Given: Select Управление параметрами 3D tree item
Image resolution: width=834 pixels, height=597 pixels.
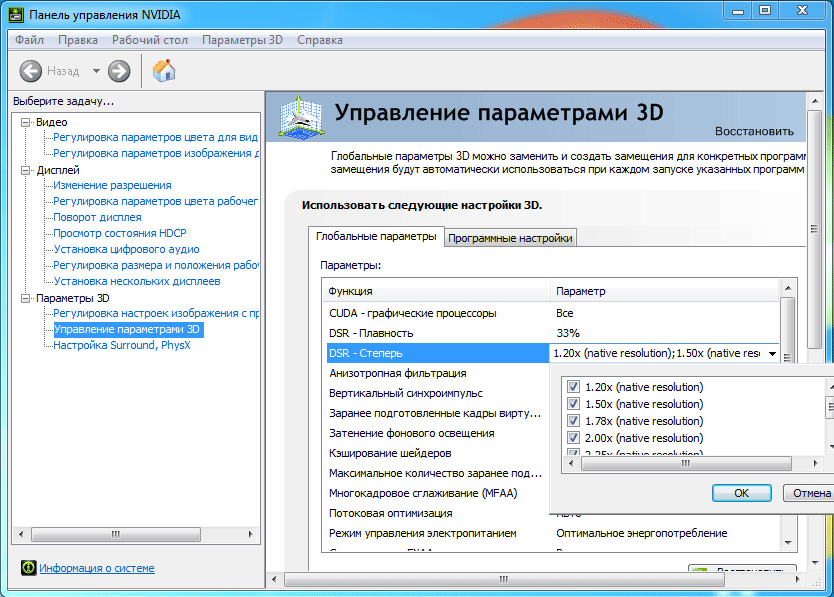Looking at the screenshot, I should (128, 329).
